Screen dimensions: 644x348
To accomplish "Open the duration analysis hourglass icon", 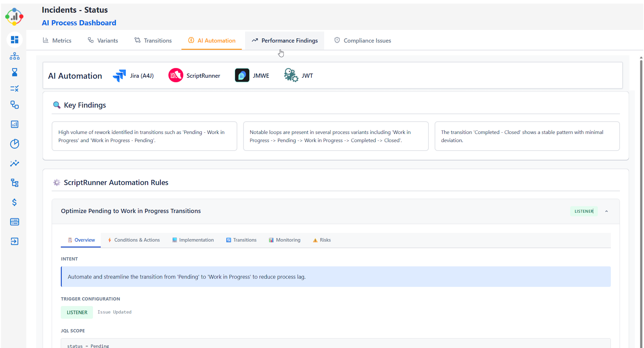I will (x=15, y=72).
